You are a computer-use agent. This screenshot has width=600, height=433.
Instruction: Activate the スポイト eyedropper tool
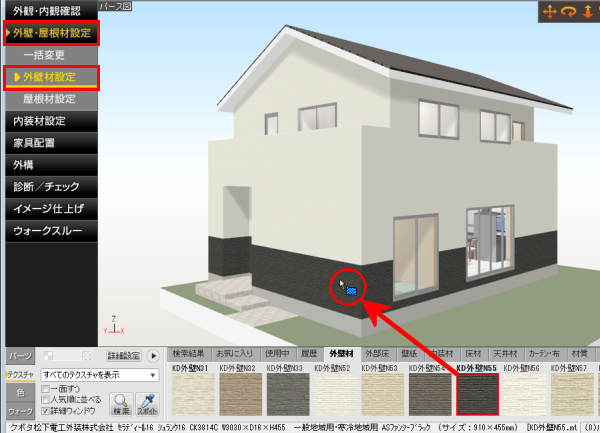[147, 404]
